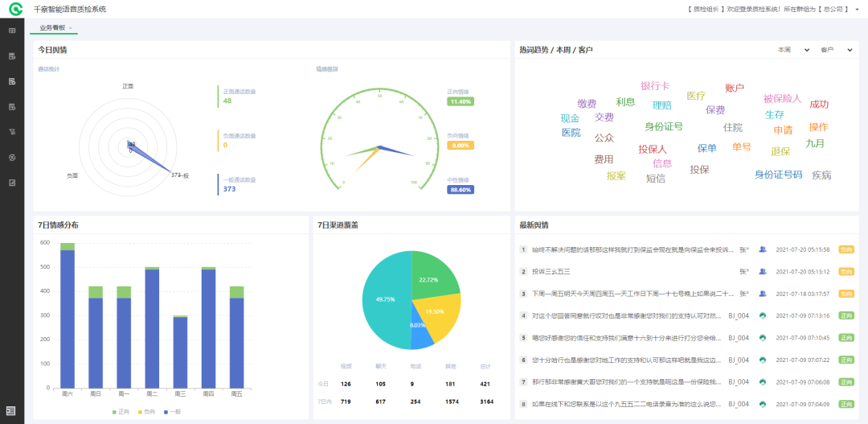Open the chart report icon in the sidebar
Image resolution: width=868 pixels, height=424 pixels.
point(11,183)
